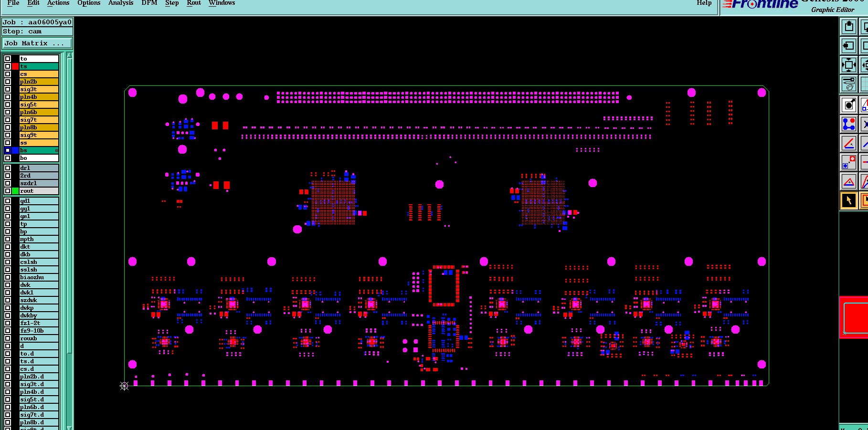Select the 'pln8b' layer name
The height and width of the screenshot is (430, 868).
click(x=39, y=127)
